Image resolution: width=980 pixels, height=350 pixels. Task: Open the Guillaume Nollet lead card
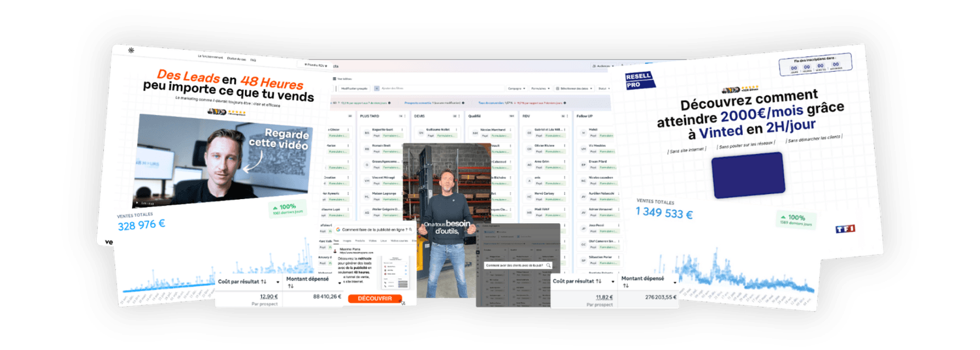pyautogui.click(x=438, y=133)
